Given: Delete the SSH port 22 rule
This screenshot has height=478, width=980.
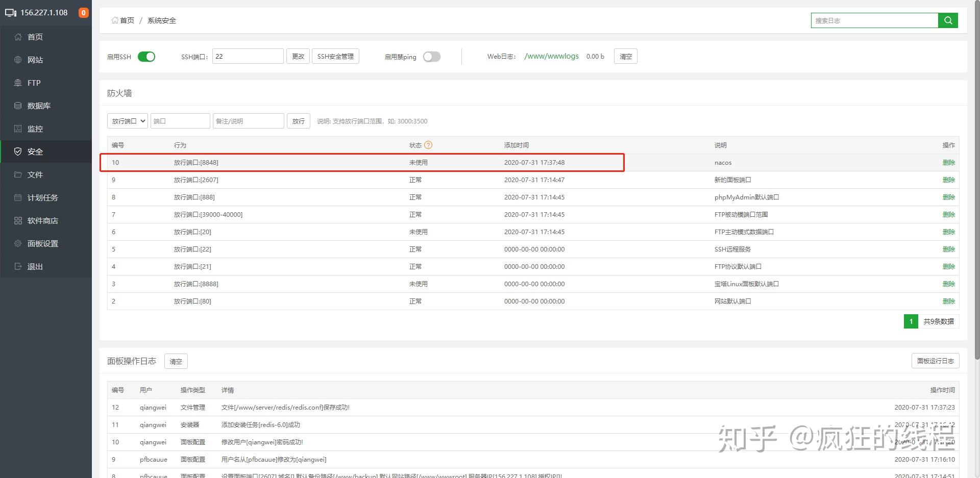Looking at the screenshot, I should pos(948,249).
